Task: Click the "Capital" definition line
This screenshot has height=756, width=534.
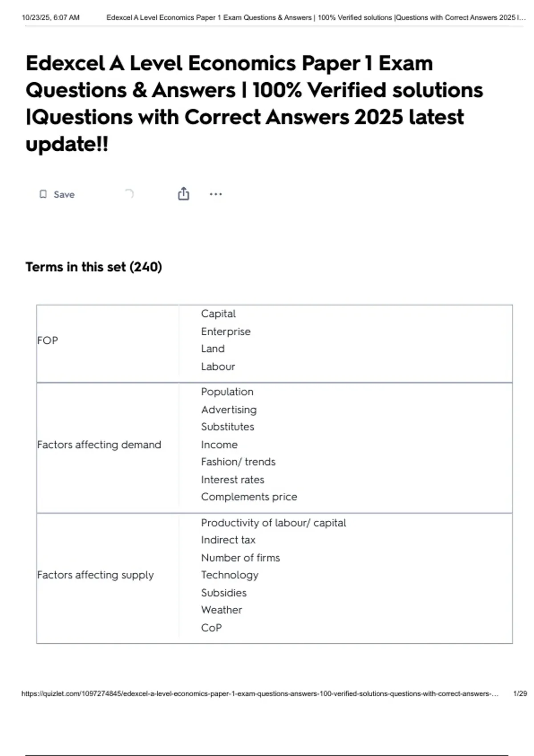Action: (218, 314)
